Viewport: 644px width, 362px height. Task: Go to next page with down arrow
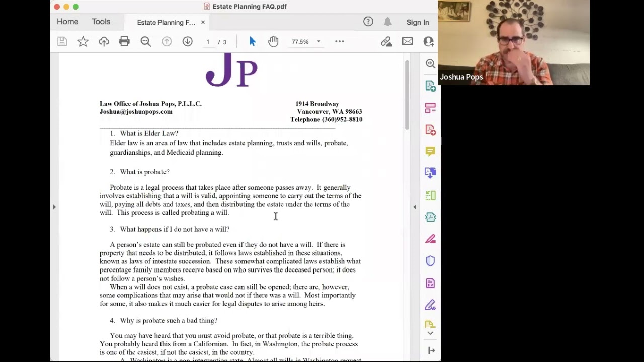pyautogui.click(x=187, y=42)
